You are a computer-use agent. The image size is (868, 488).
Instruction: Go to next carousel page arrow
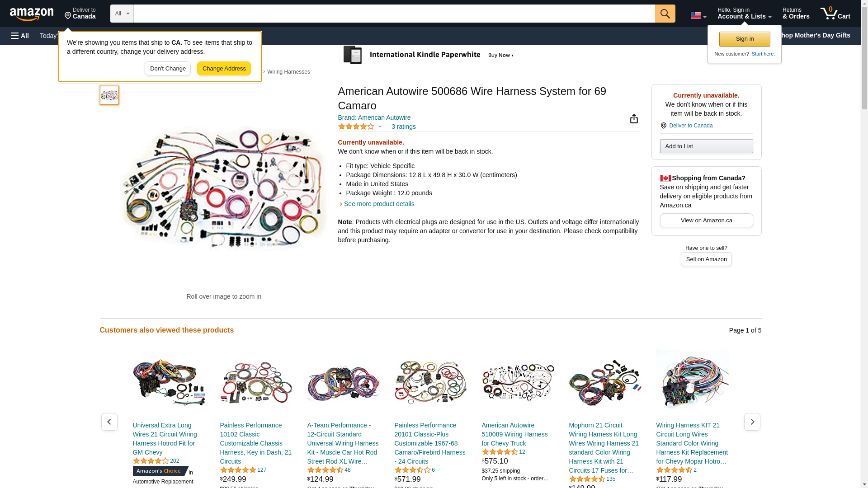tap(752, 422)
